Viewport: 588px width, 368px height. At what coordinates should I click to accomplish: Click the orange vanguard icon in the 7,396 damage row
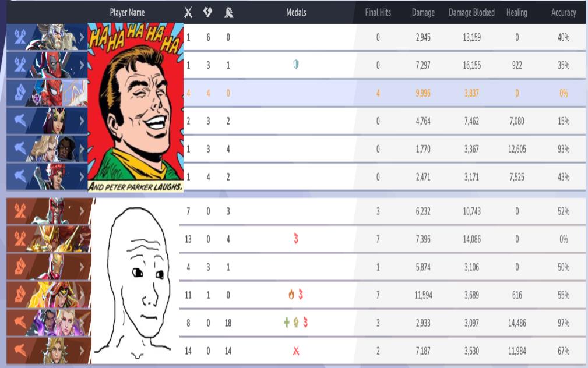click(x=20, y=239)
